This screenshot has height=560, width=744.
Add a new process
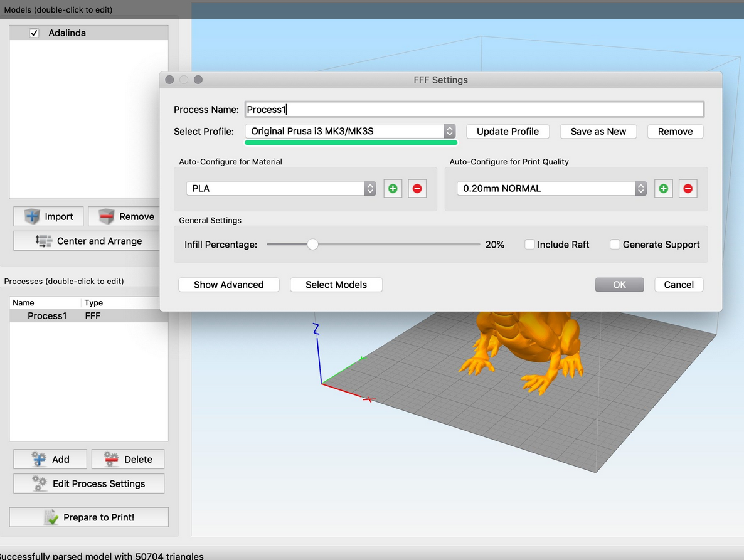point(50,459)
